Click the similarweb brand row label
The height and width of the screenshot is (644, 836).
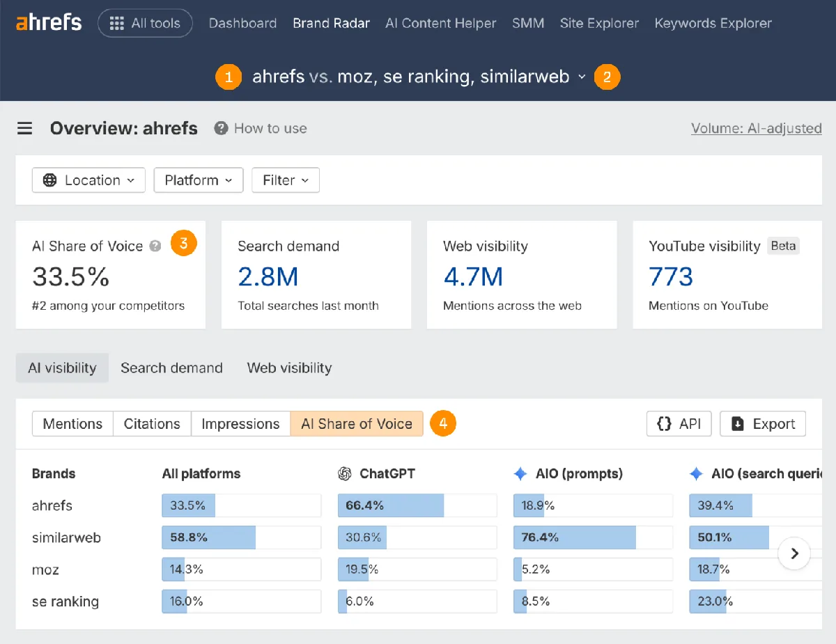tap(66, 537)
